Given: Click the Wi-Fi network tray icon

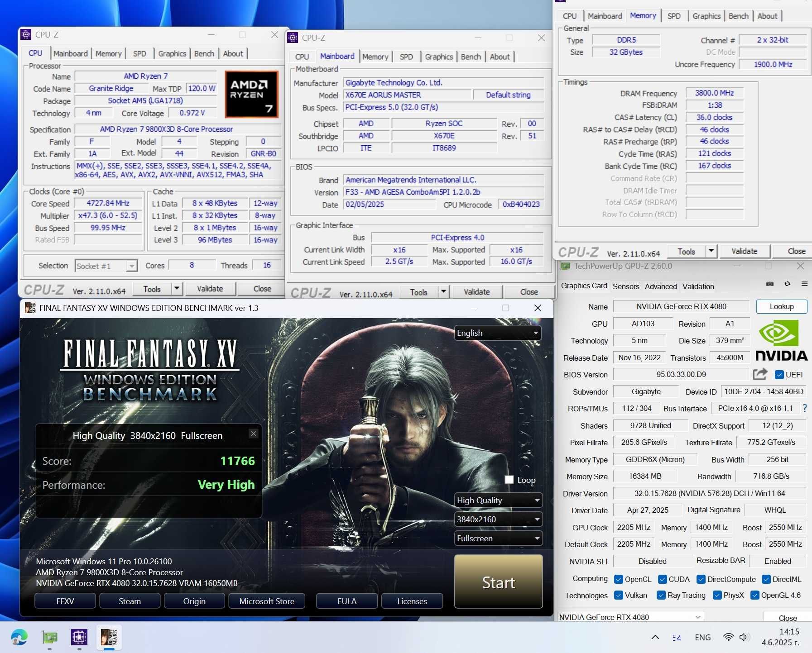Looking at the screenshot, I should (x=728, y=637).
